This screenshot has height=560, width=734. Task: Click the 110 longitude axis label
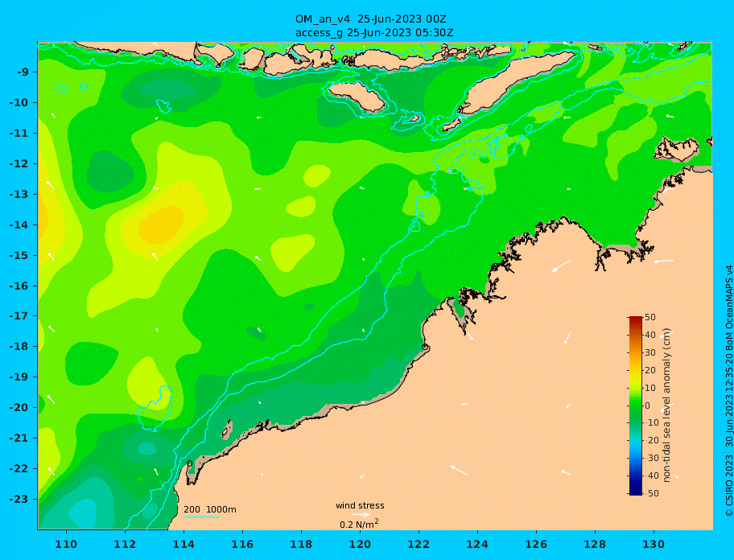pyautogui.click(x=66, y=545)
